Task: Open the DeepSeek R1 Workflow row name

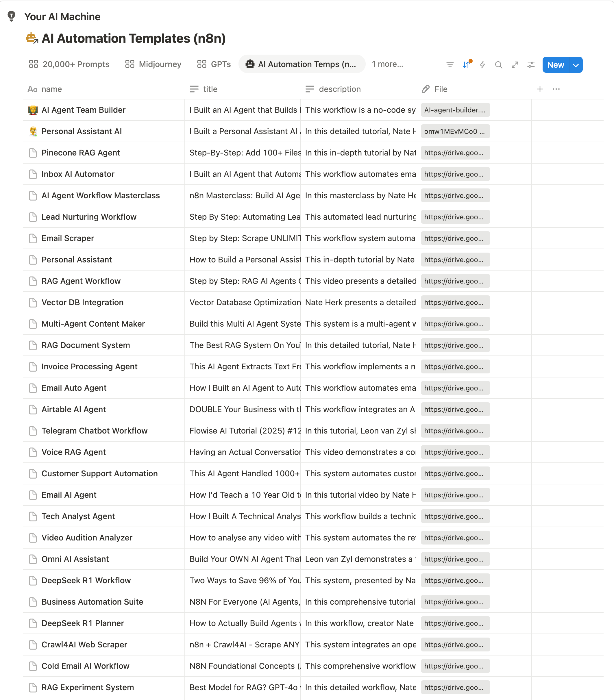Action: 86,580
